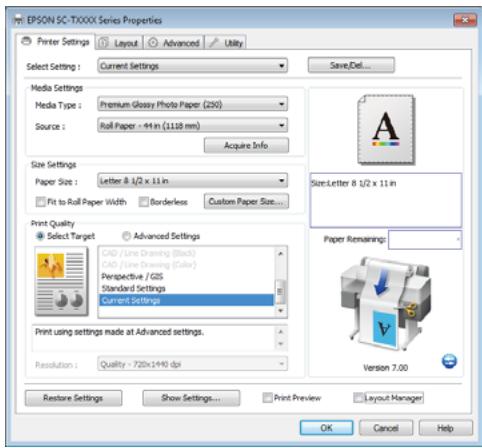Click Restore Settings button

[73, 398]
